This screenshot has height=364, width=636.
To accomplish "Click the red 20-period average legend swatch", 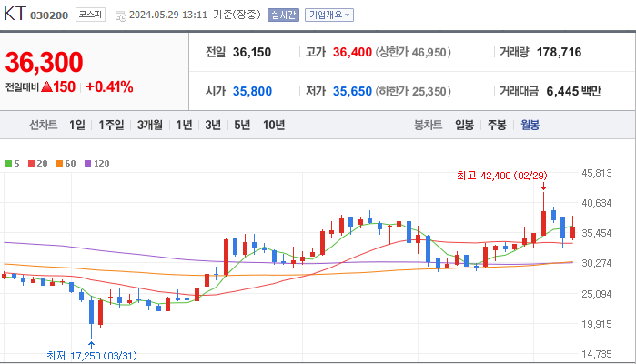I will [31, 164].
